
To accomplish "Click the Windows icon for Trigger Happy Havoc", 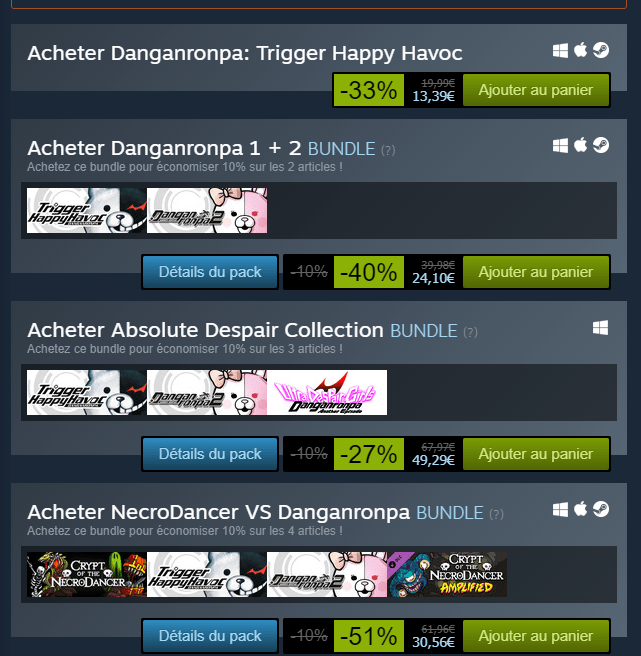I will click(x=560, y=51).
